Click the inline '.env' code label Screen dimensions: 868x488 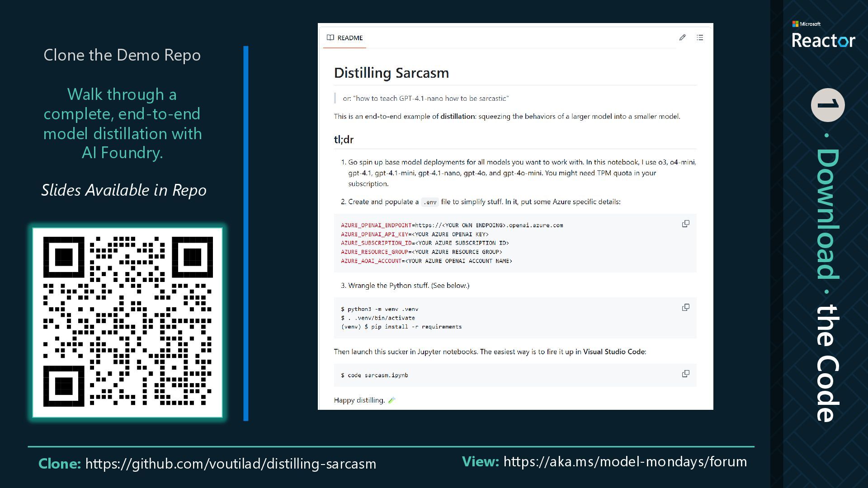tap(430, 202)
